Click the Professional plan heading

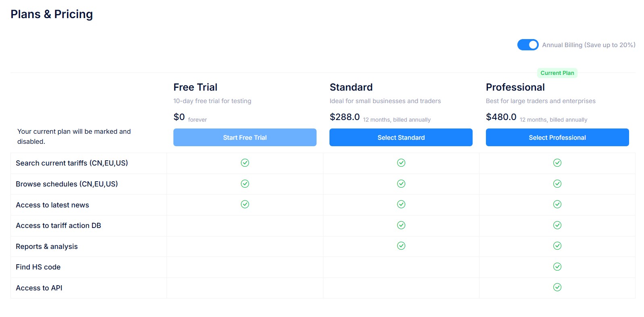point(515,87)
